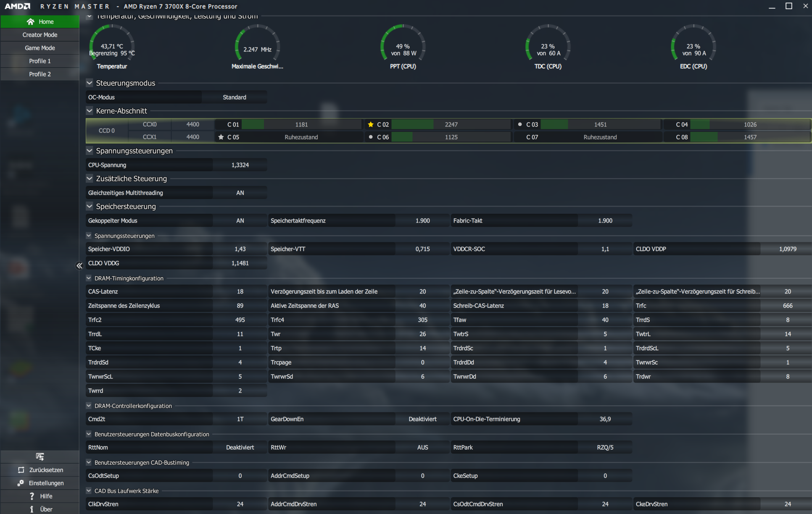Toggle the GearDownEn Deaktiviert value
This screenshot has height=514, width=812.
pos(422,419)
